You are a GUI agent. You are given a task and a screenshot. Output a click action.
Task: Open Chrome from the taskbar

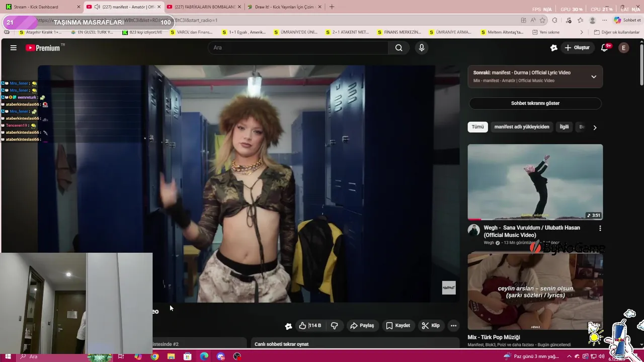coord(155,356)
